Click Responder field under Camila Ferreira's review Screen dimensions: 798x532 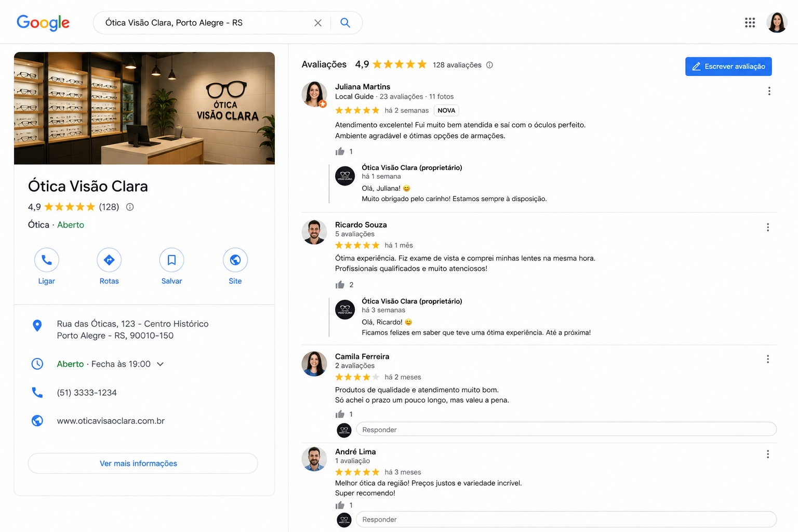click(566, 430)
